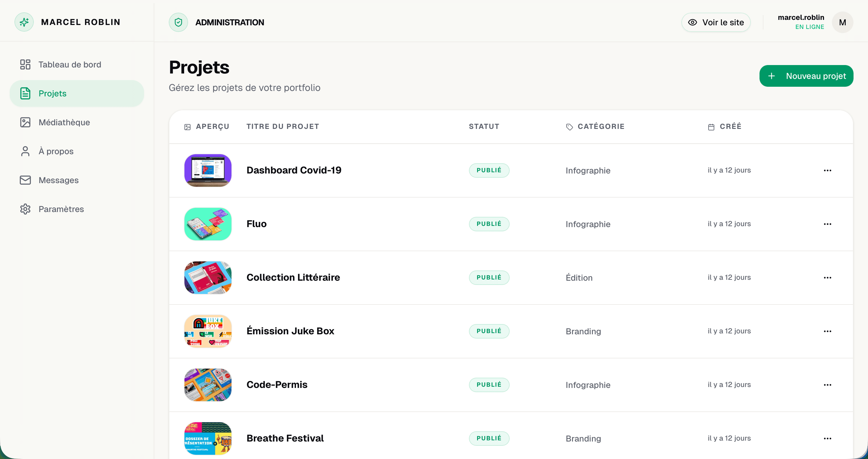This screenshot has width=868, height=459.
Task: Click the À propos person icon
Action: 25,151
